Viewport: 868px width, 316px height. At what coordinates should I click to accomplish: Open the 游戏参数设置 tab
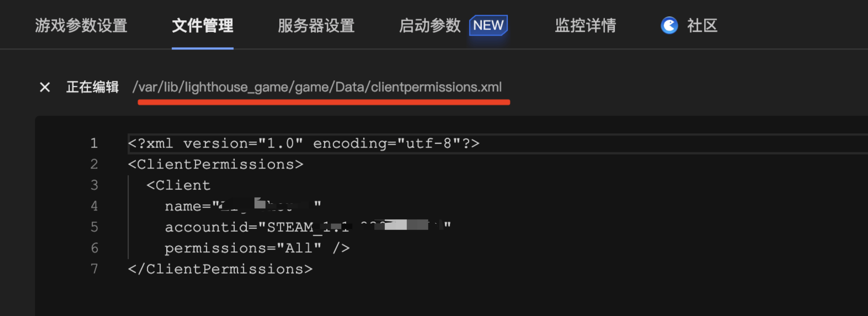click(x=81, y=26)
